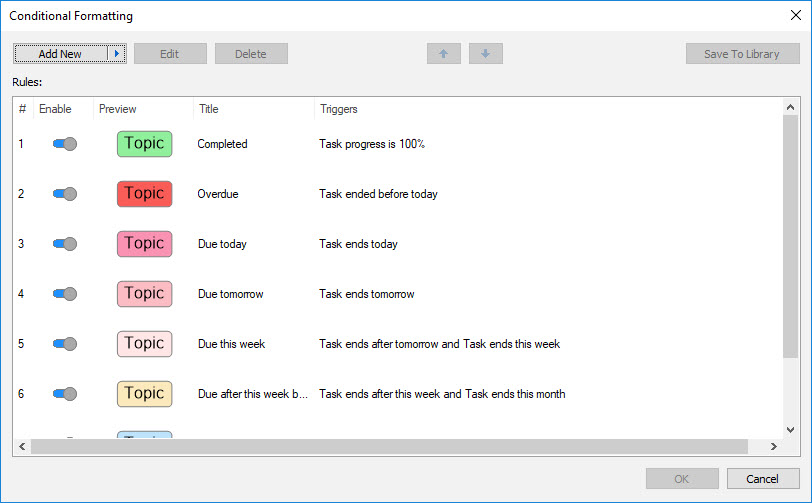Image resolution: width=812 pixels, height=503 pixels.
Task: Select the yellow Topic preview in row 6
Action: pyautogui.click(x=144, y=394)
